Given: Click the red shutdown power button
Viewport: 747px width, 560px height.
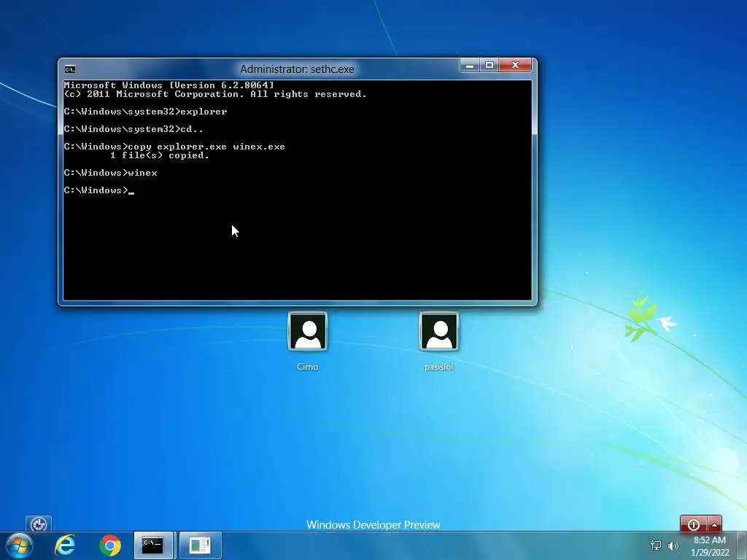Looking at the screenshot, I should pos(694,524).
